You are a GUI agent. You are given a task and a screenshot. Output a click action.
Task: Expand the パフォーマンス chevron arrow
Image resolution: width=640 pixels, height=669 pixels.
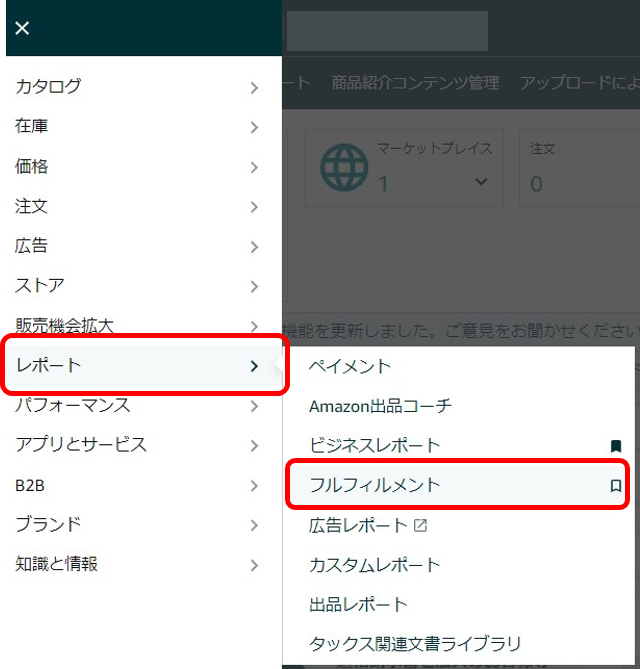coord(254,406)
